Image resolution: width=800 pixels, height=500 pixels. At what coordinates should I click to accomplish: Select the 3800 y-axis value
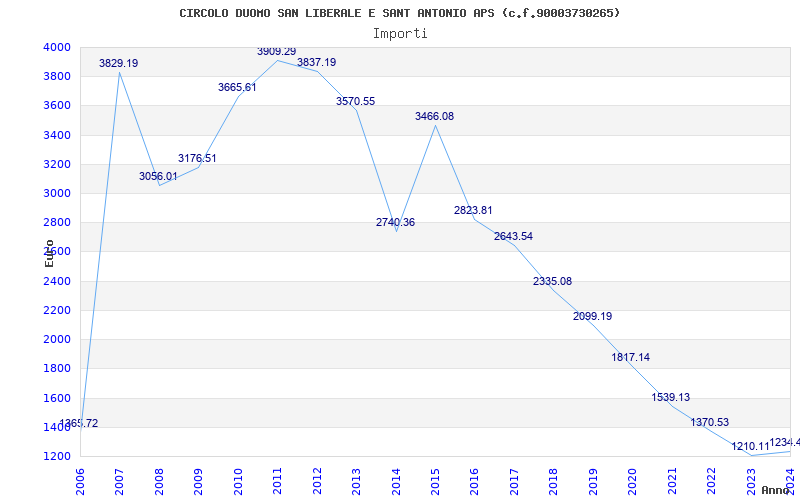point(58,77)
